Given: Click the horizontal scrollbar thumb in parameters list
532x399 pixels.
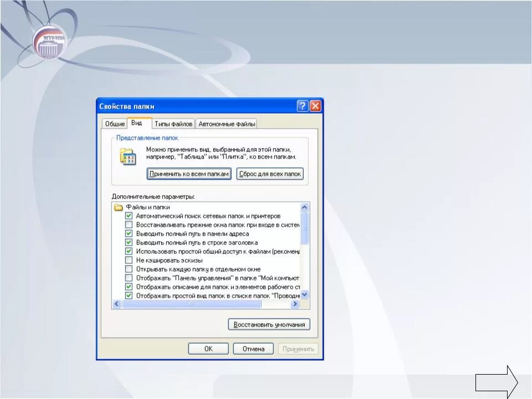Looking at the screenshot, I should (191, 304).
